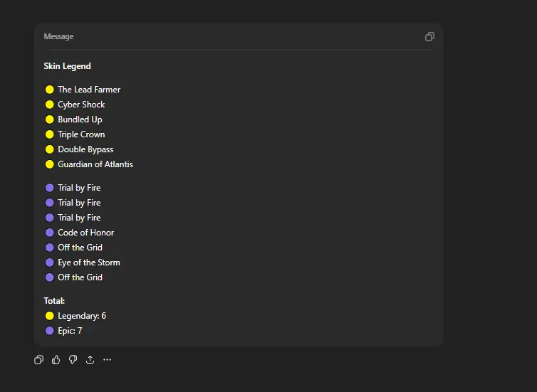Give the response a thumbs up
This screenshot has height=392, width=537.
coord(56,360)
